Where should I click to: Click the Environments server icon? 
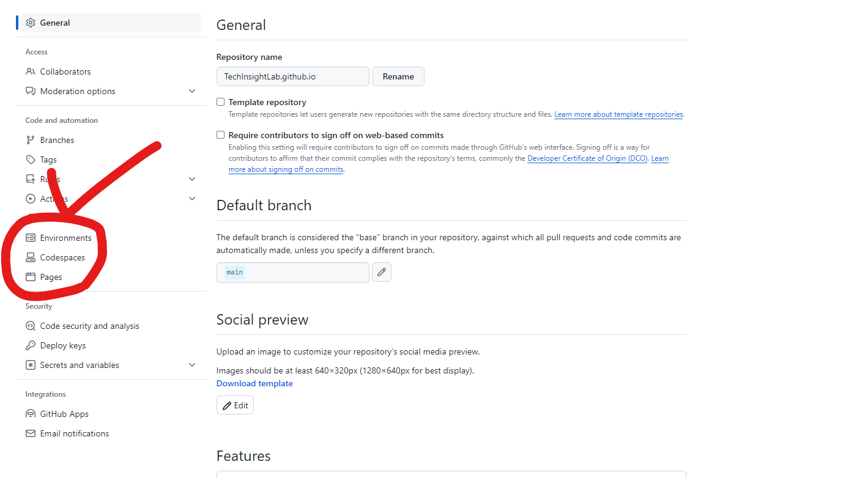pos(31,238)
